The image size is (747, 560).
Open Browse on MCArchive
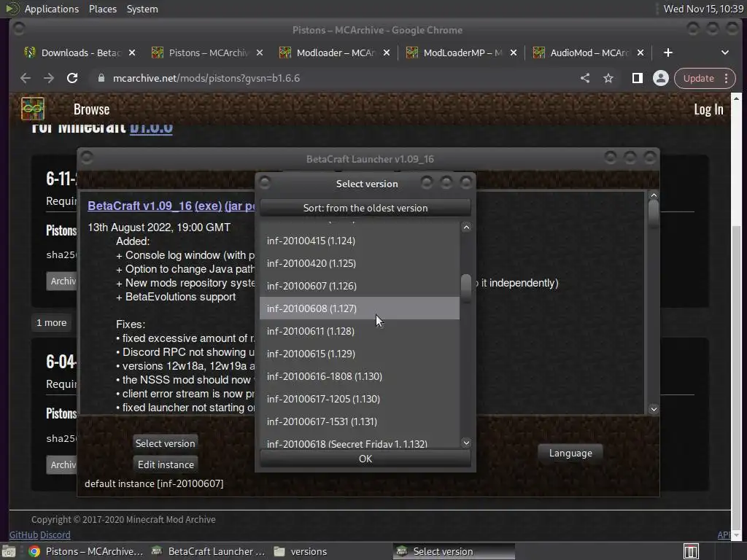[91, 109]
